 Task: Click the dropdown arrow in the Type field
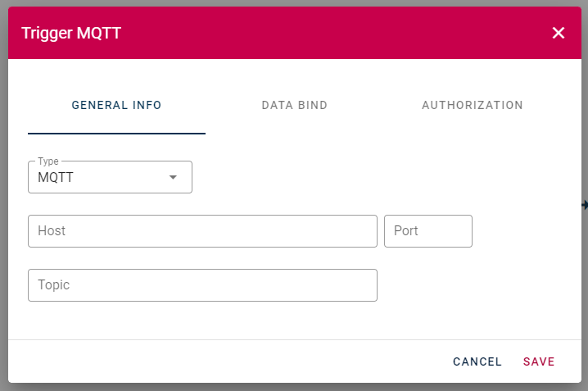coord(173,177)
